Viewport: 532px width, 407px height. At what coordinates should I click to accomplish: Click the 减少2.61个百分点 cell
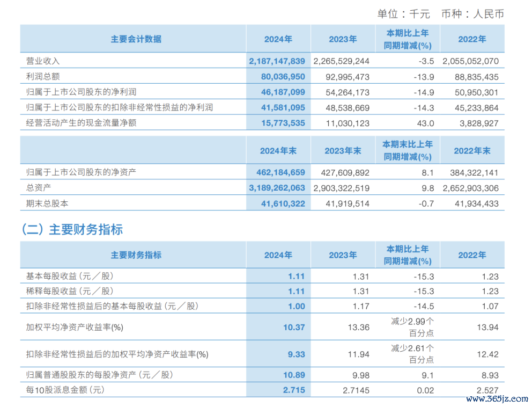pos(412,354)
